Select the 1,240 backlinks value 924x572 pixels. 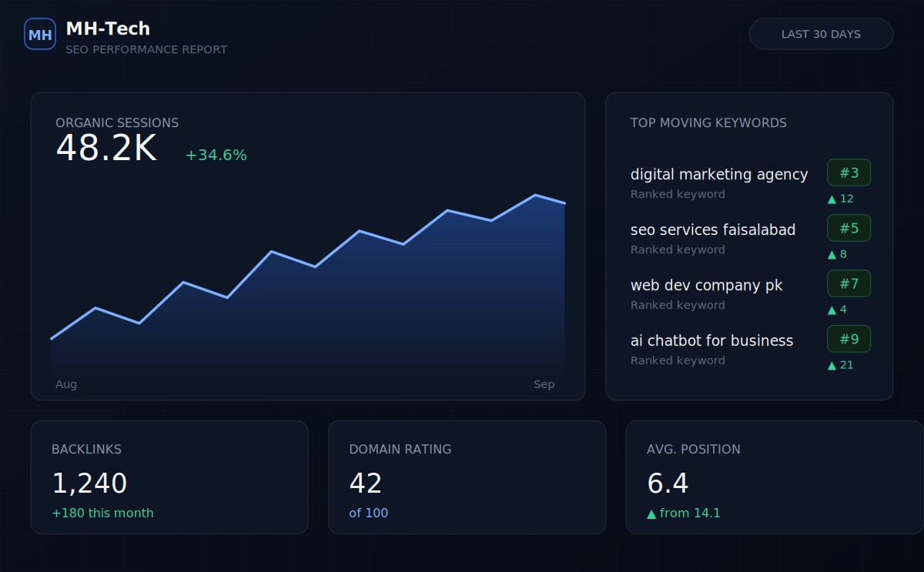[x=89, y=483]
